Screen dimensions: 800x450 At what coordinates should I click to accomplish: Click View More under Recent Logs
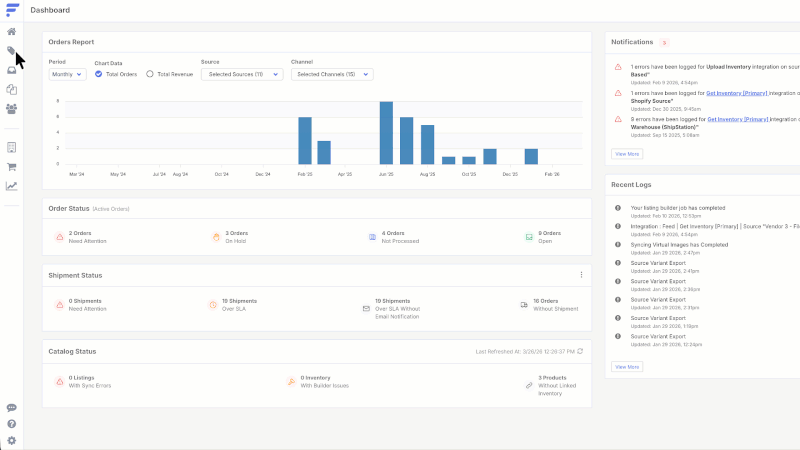[627, 367]
